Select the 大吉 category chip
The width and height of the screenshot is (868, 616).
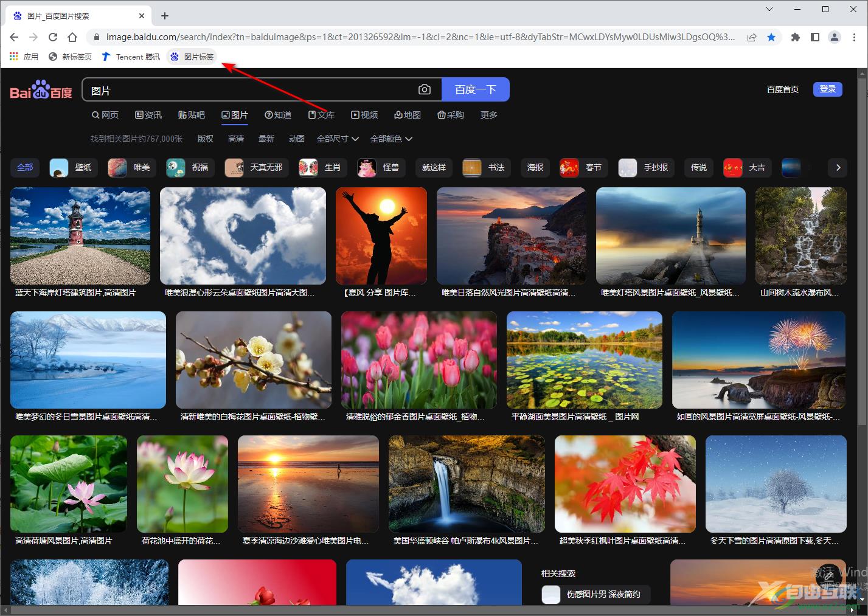pyautogui.click(x=748, y=167)
